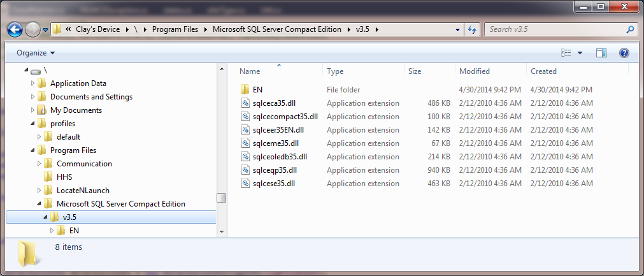Collapse the Program Files tree node
Viewport: 644px width, 276px height.
tap(33, 150)
